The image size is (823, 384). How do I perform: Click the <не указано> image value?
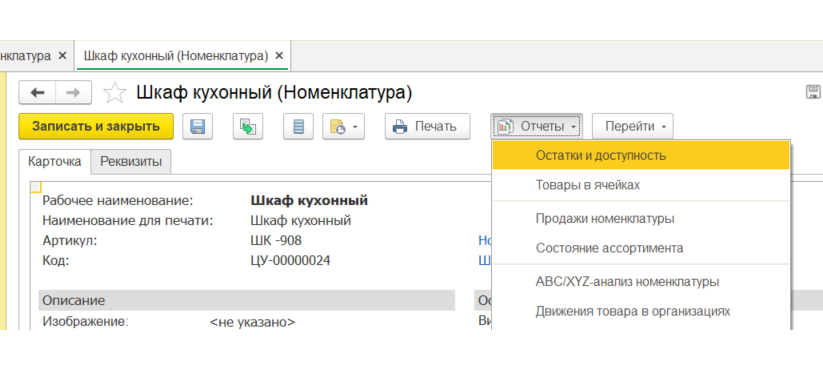[x=252, y=322]
